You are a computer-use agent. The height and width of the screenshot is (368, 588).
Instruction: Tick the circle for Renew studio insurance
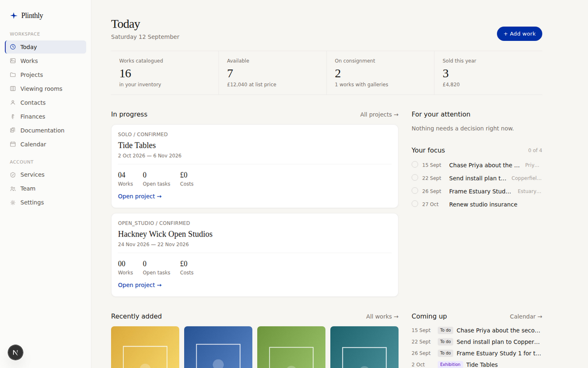click(415, 204)
